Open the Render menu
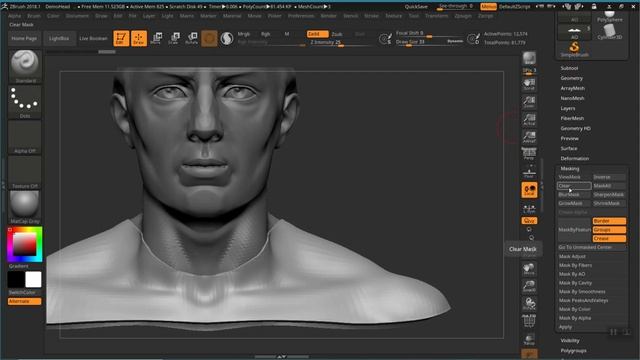Screen dimensions: 640x360 pyautogui.click(x=329, y=16)
